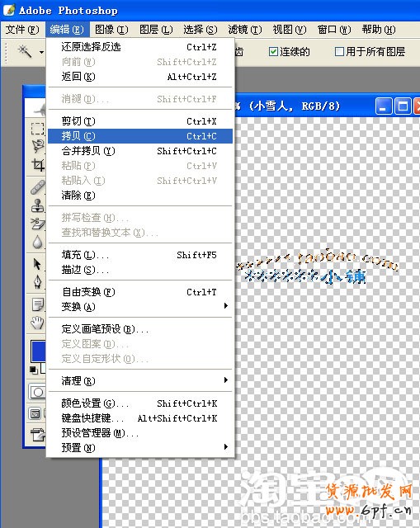Toggle Quick Mask mode button
Screen dimensions: 420x528
(x=37, y=393)
